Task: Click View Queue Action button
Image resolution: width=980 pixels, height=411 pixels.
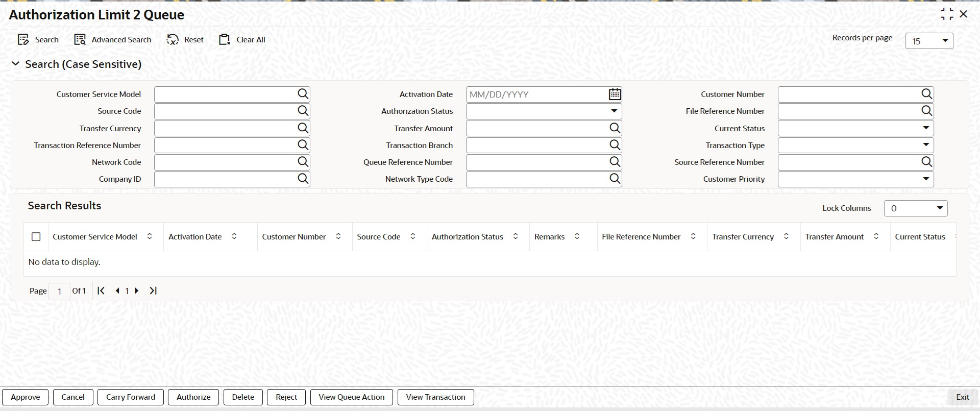Action: [x=352, y=397]
